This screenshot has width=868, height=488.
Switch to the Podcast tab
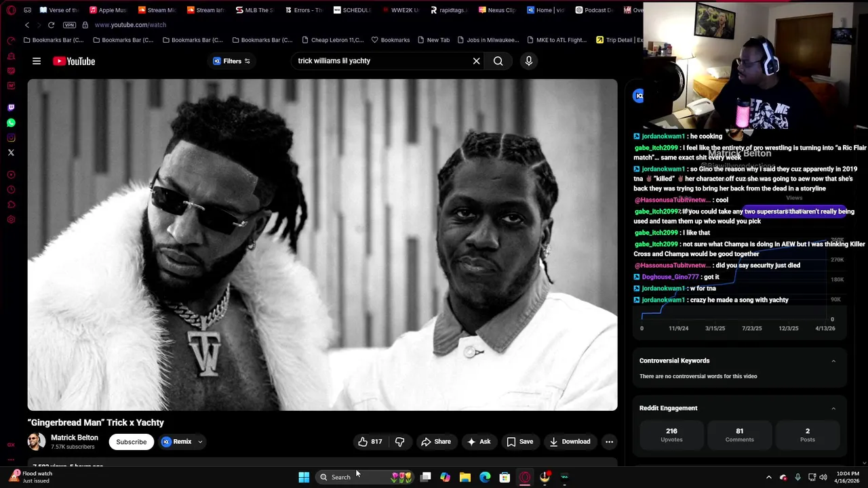(596, 10)
